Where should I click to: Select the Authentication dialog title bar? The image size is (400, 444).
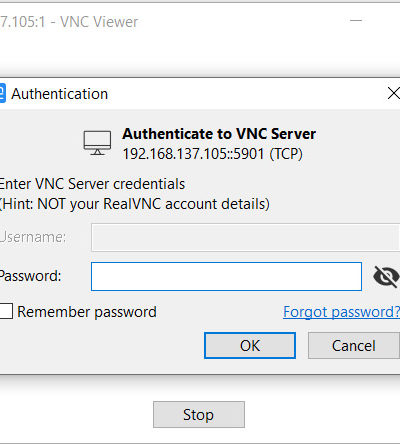[x=200, y=94]
